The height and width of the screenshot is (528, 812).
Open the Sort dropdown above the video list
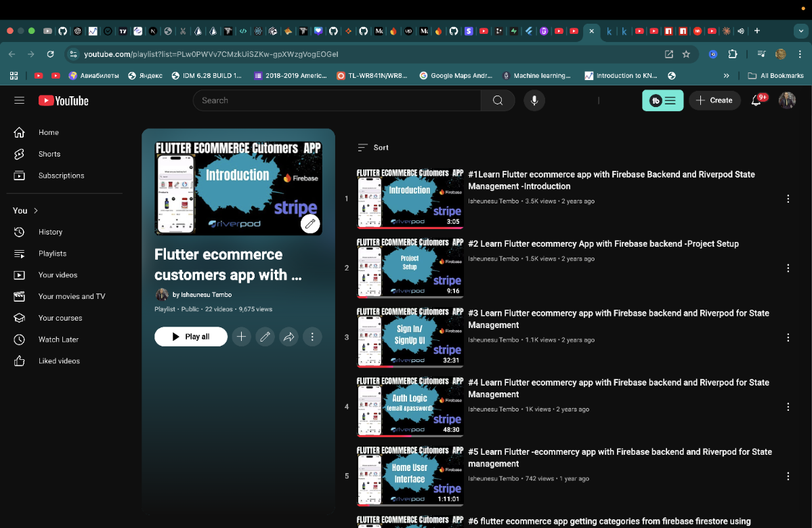pyautogui.click(x=375, y=147)
